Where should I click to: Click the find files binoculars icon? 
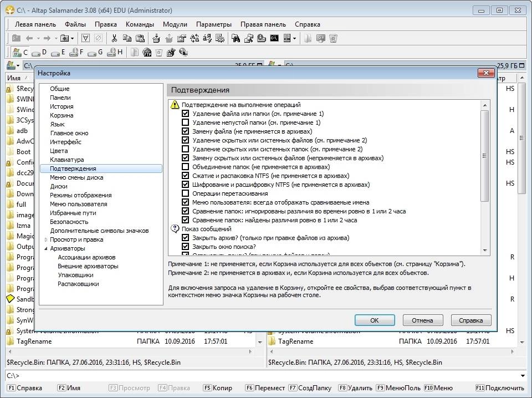(236, 38)
